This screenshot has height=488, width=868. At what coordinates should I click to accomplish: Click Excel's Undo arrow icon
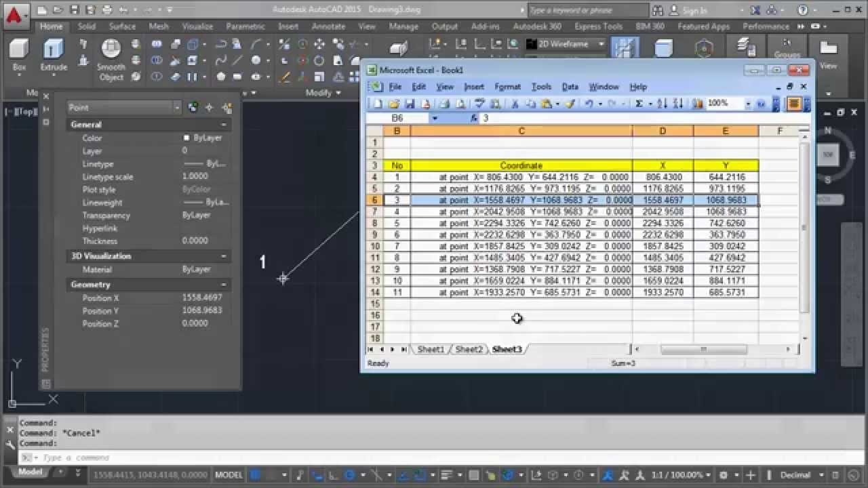tap(589, 104)
